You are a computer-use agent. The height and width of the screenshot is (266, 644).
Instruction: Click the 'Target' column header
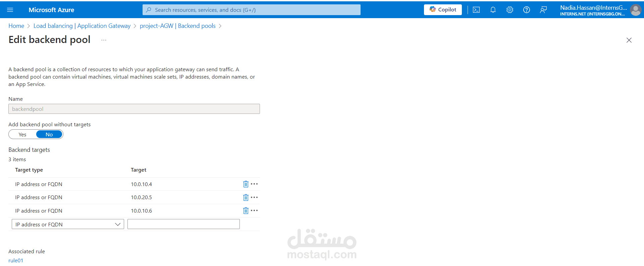(x=139, y=170)
